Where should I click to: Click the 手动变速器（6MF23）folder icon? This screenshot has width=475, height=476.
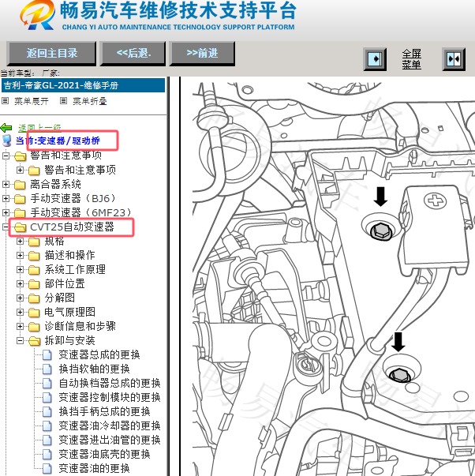click(20, 213)
